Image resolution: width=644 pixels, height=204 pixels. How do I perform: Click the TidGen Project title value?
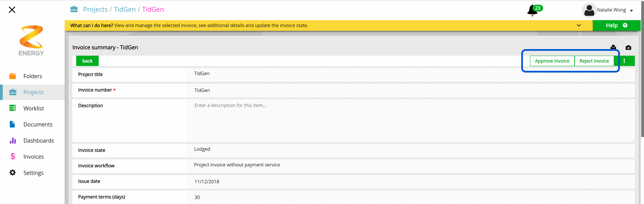coord(202,73)
